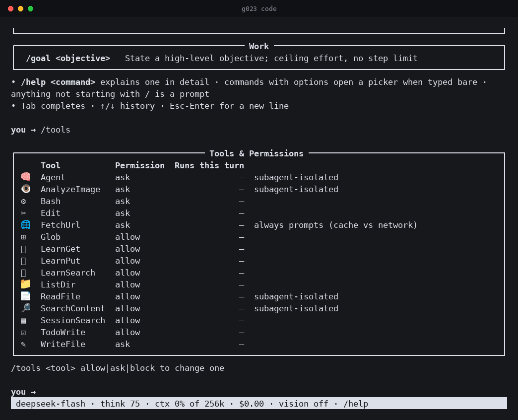This screenshot has height=420, width=518.
Task: Click the LearnSearch tool name
Action: tap(67, 273)
